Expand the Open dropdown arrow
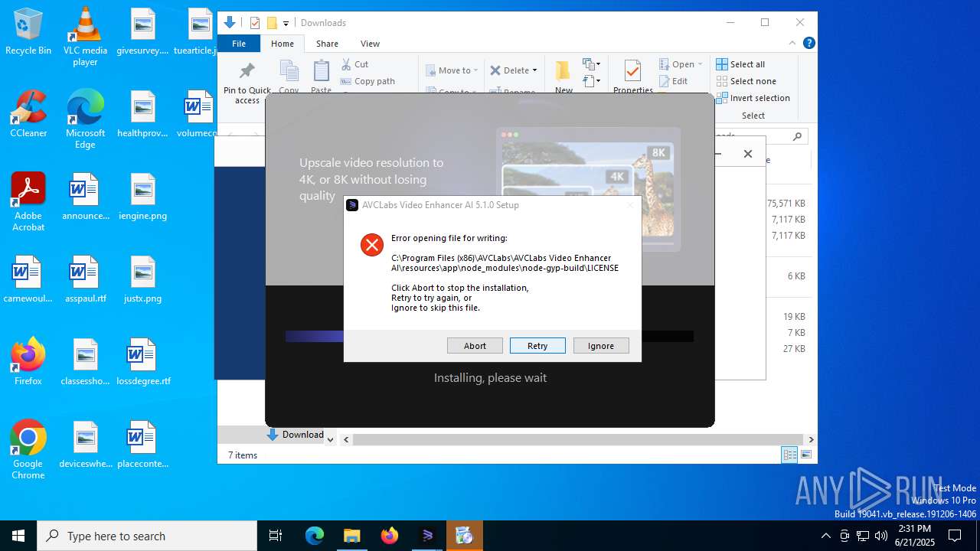The width and height of the screenshot is (980, 551). [700, 64]
